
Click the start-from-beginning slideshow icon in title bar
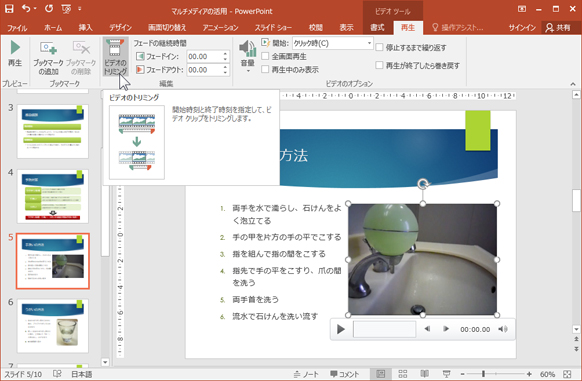66,9
